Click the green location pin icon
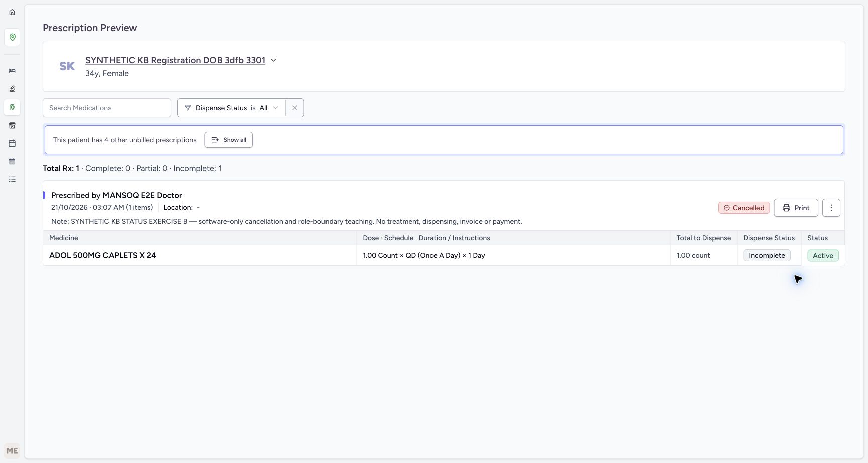 tap(12, 37)
